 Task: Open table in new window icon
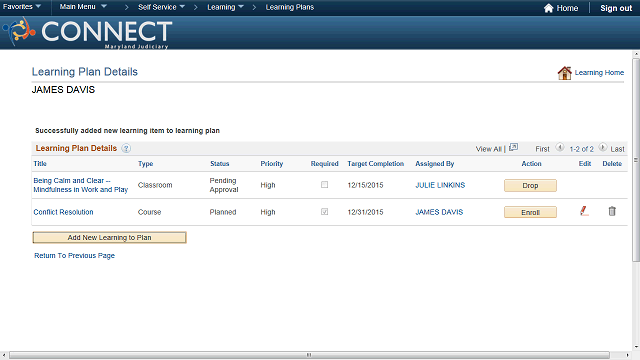tap(513, 147)
